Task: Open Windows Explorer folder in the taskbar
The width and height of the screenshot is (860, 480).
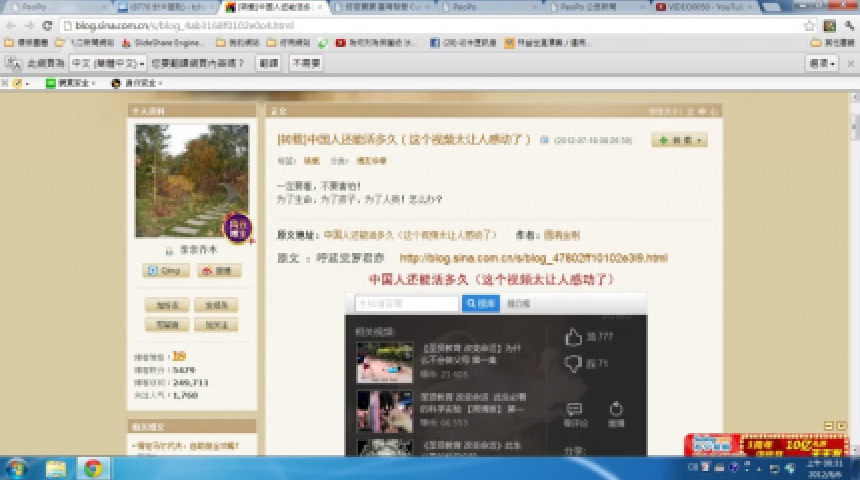Action: click(56, 468)
